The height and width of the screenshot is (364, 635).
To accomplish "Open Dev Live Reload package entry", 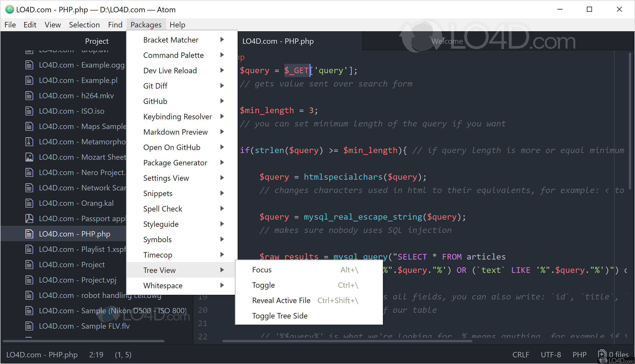I will tap(182, 70).
